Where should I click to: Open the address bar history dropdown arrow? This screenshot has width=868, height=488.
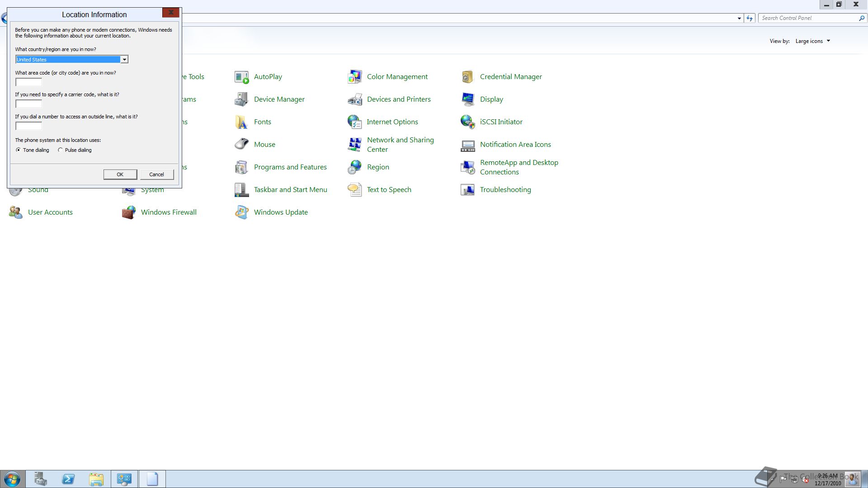click(739, 19)
